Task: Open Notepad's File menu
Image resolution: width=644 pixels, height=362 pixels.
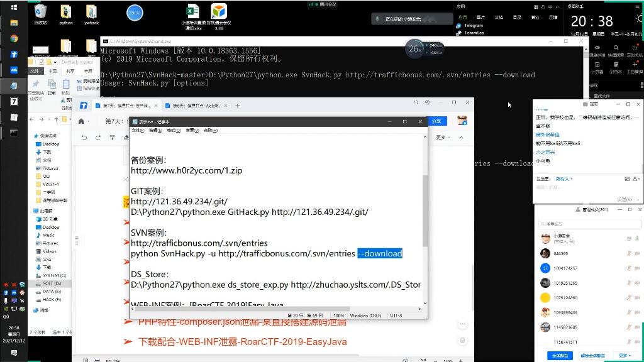Action: click(138, 130)
